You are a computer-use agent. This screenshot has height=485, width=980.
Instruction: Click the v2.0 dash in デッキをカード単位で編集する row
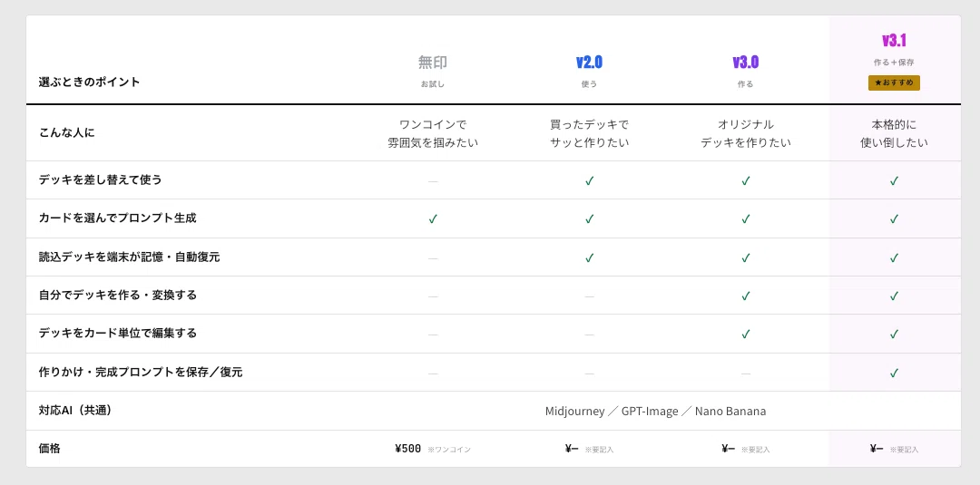[x=589, y=335]
